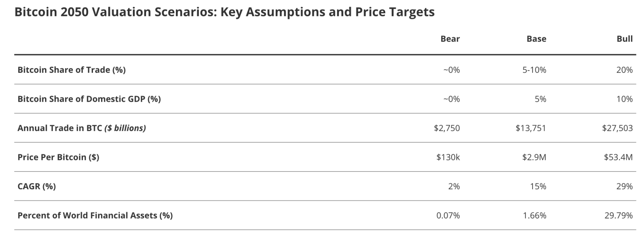Click the 5-10% Base trade share value
This screenshot has width=644, height=231.
(534, 70)
